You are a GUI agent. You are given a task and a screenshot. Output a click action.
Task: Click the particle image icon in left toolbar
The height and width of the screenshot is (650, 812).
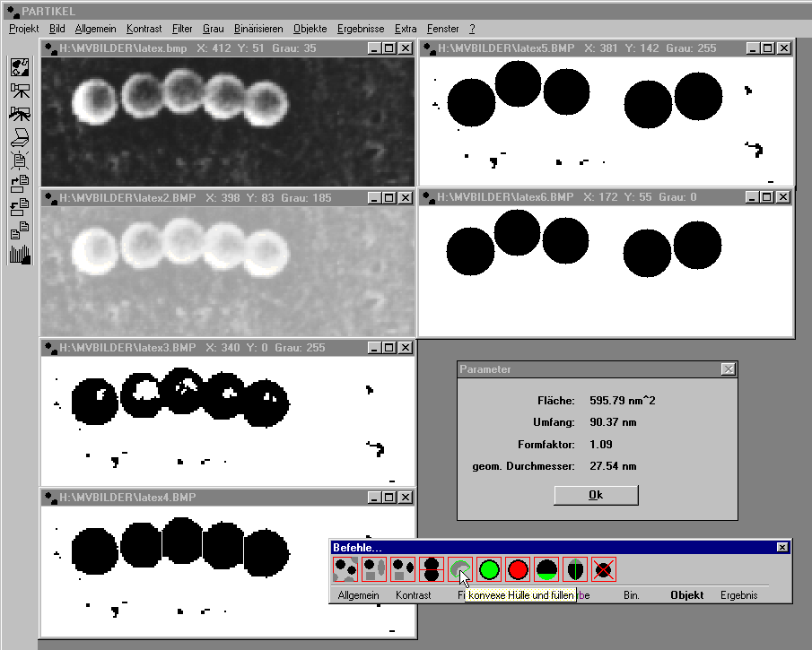click(x=21, y=67)
